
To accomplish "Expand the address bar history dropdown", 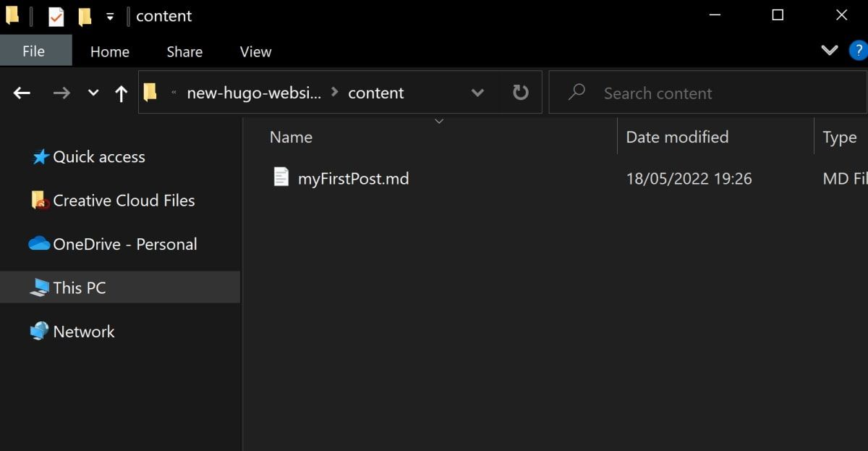I will [x=477, y=92].
